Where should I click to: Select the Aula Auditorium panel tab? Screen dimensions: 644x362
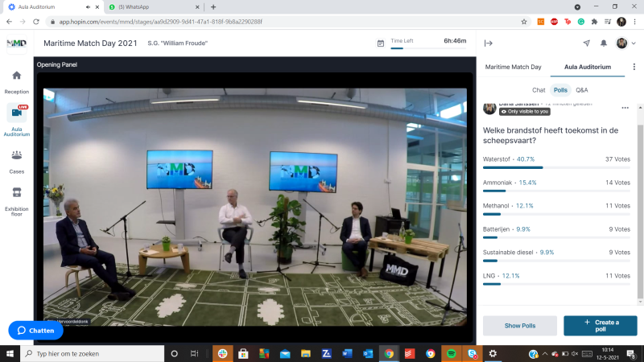(x=588, y=67)
